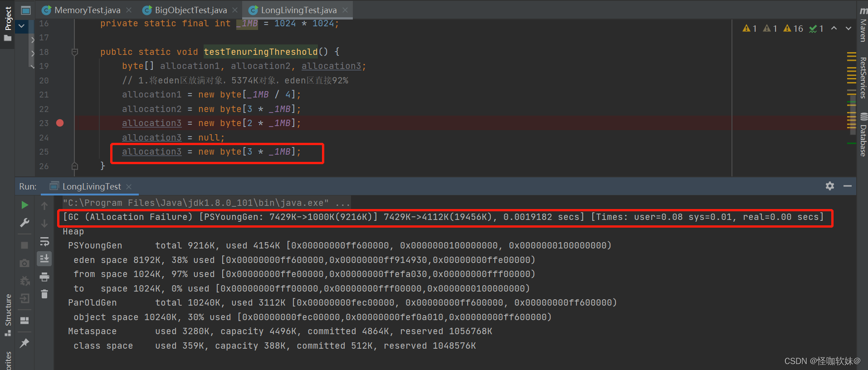Click the Exit icon in Run toolbar
This screenshot has height=370, width=868.
[x=24, y=298]
